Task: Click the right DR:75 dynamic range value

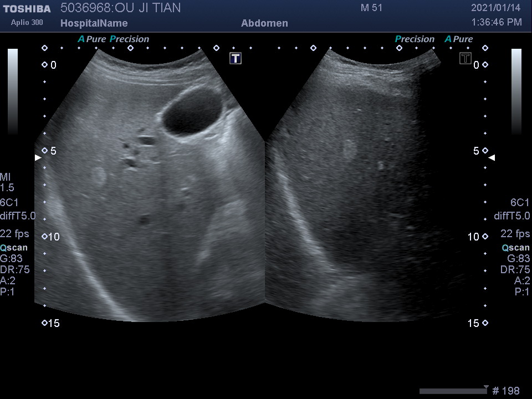Action: click(515, 269)
